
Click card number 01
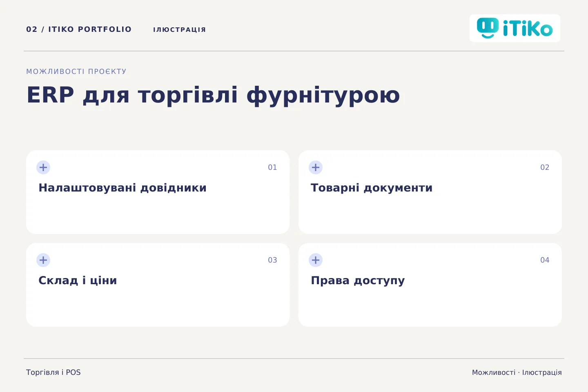pyautogui.click(x=272, y=167)
